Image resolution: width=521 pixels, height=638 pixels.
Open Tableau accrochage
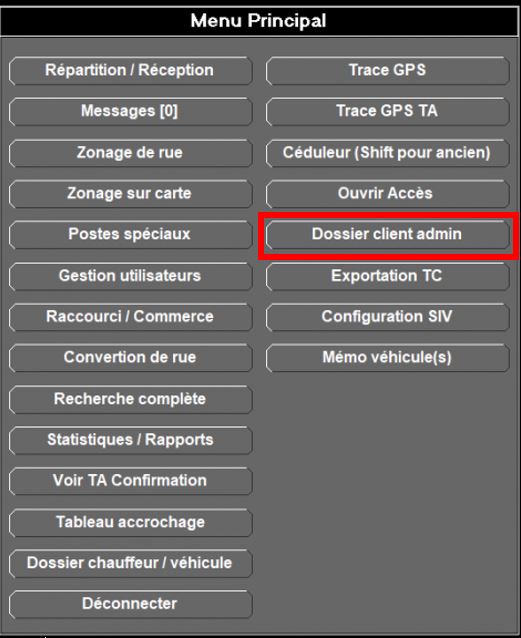(130, 522)
